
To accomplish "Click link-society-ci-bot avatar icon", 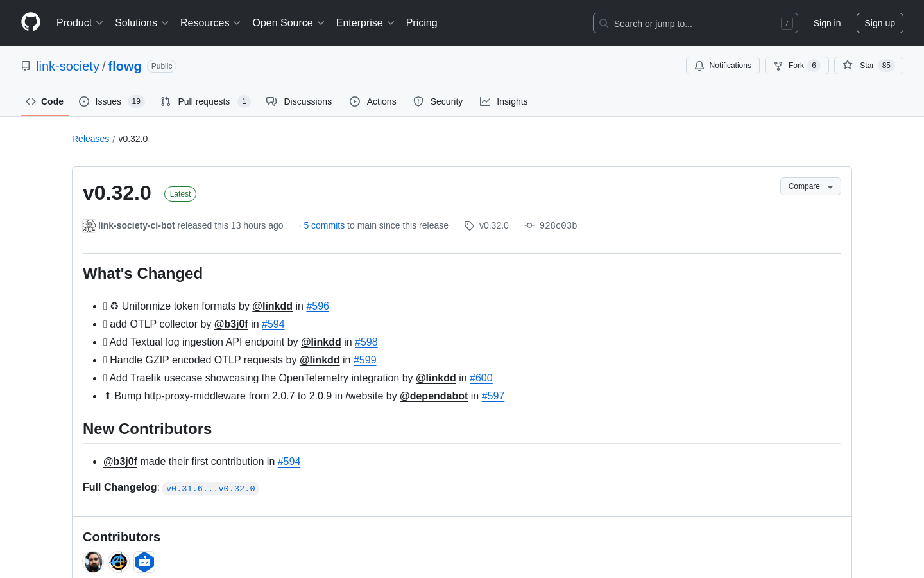I will (89, 225).
